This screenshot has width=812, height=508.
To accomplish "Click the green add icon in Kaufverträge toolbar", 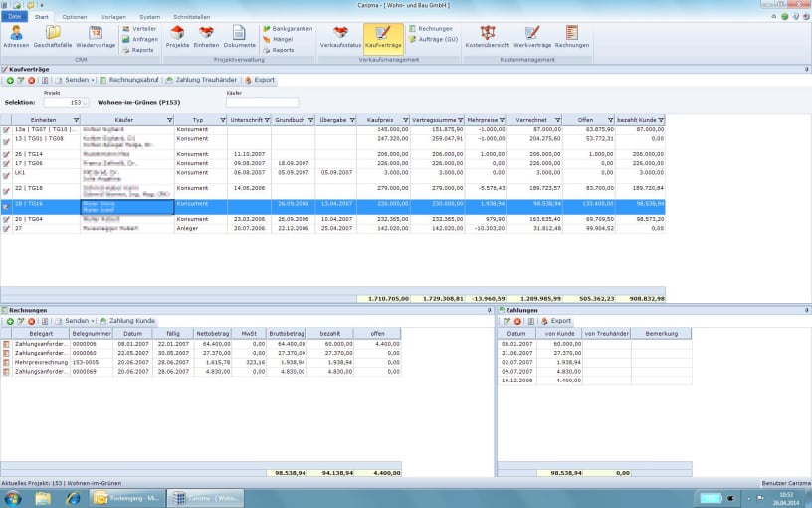I will pyautogui.click(x=10, y=79).
